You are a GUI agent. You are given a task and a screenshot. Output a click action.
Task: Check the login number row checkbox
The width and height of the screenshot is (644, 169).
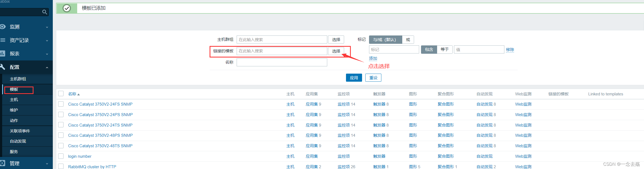pos(61,156)
